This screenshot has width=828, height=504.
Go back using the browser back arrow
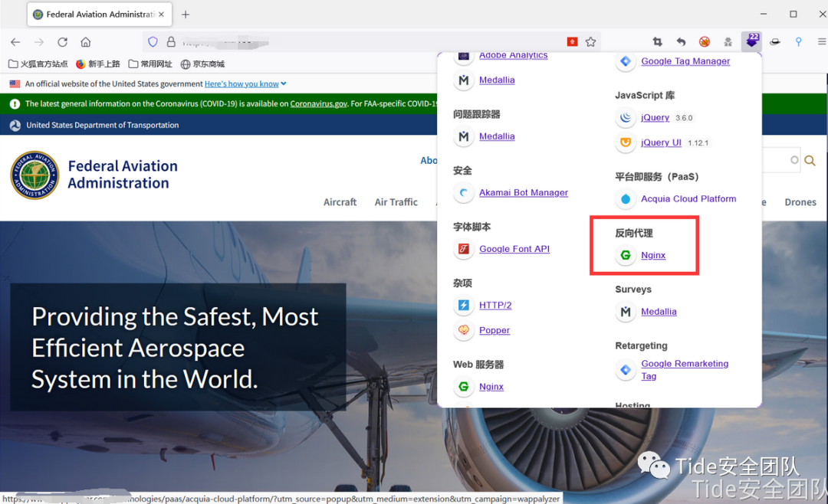coord(15,42)
